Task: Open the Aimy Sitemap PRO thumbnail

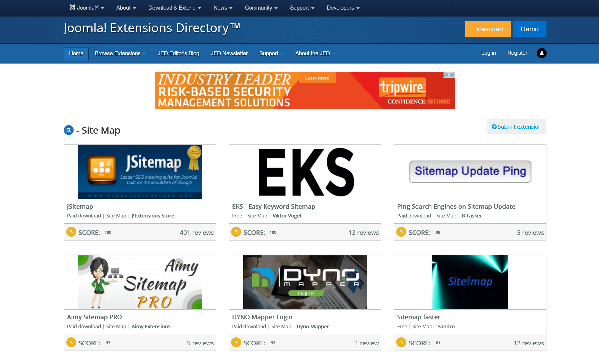Action: coord(140,282)
